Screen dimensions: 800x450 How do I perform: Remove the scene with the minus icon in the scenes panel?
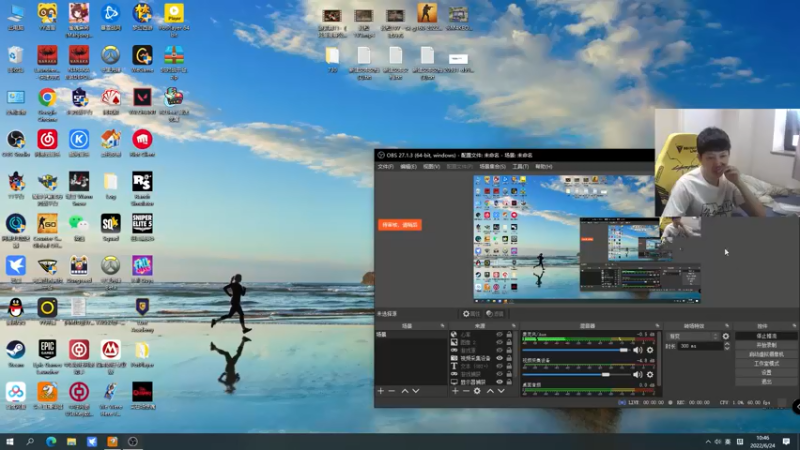pyautogui.click(x=391, y=391)
